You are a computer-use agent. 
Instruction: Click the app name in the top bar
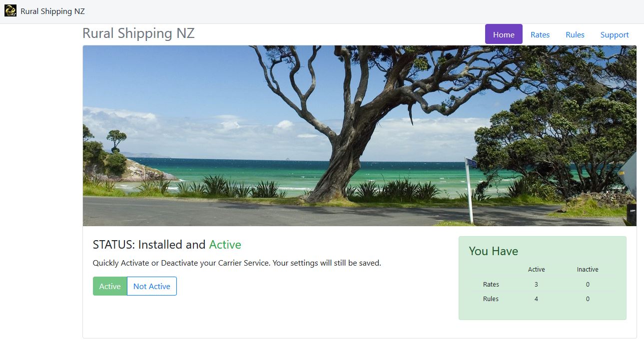click(x=52, y=11)
